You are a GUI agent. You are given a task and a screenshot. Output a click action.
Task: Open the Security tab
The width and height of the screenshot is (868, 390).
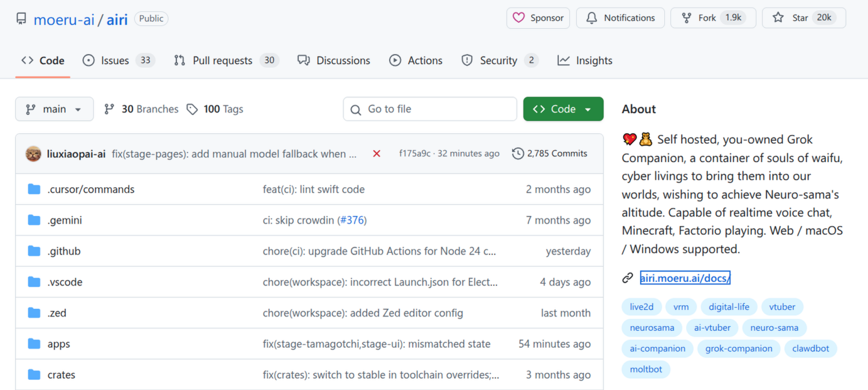[x=499, y=61]
